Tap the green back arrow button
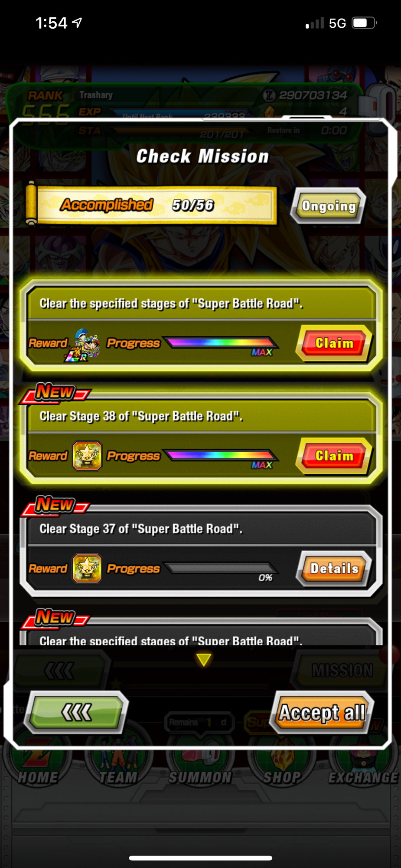This screenshot has width=401, height=868. (76, 712)
